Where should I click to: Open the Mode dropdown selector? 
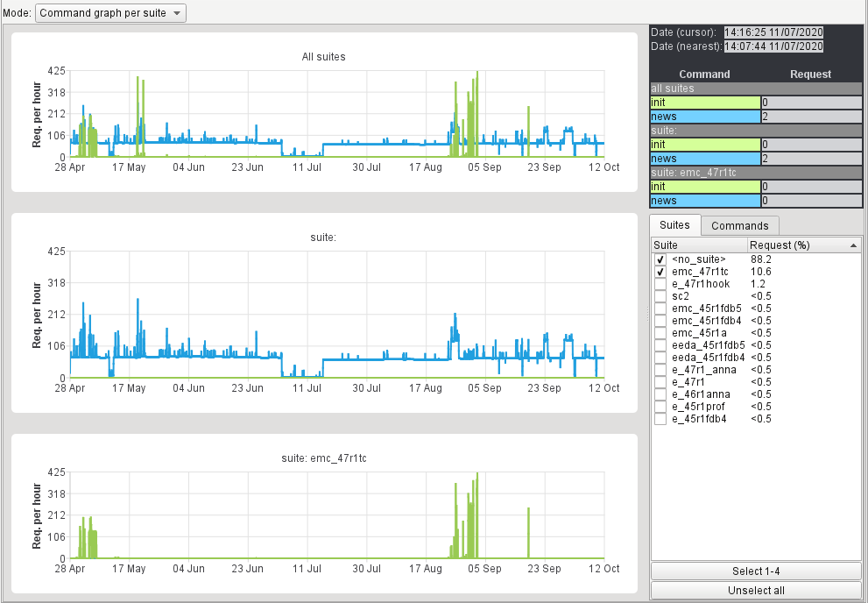click(110, 13)
